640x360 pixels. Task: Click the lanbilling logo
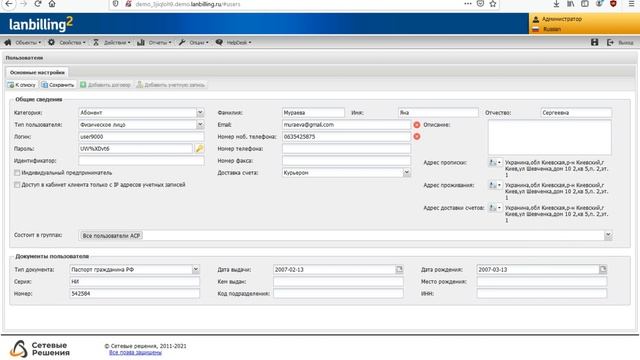point(41,24)
